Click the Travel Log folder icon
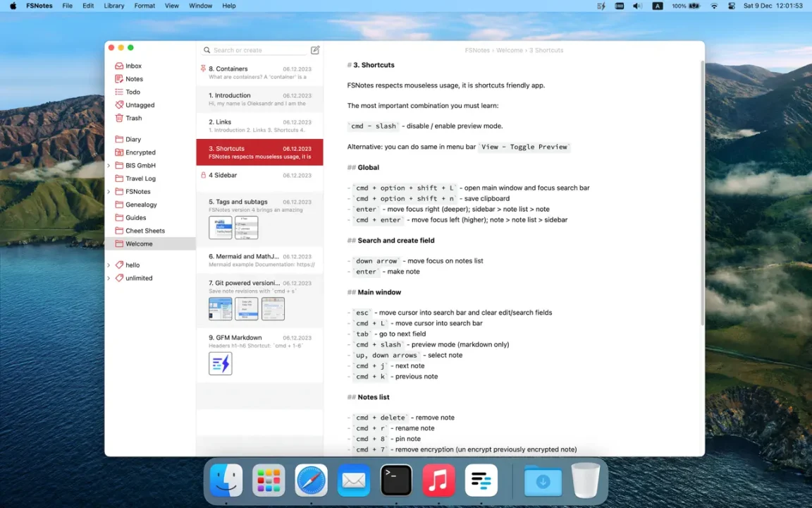The image size is (812, 508). (119, 179)
